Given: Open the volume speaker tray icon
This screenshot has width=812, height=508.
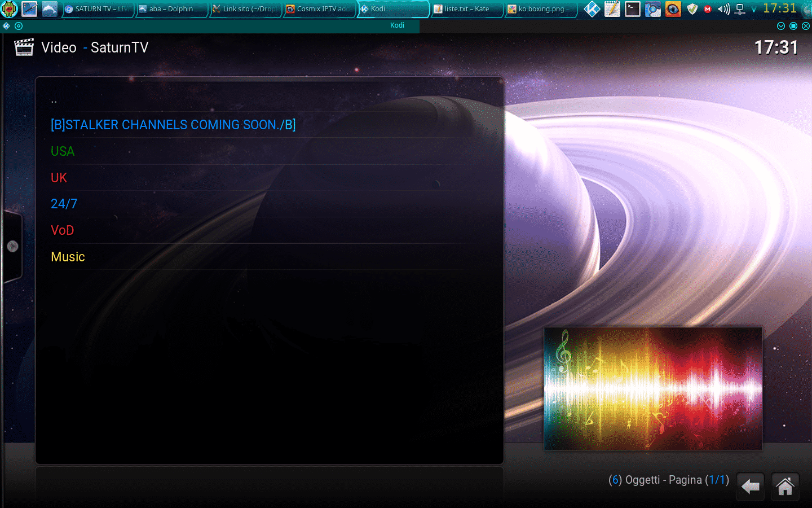Looking at the screenshot, I should [724, 9].
